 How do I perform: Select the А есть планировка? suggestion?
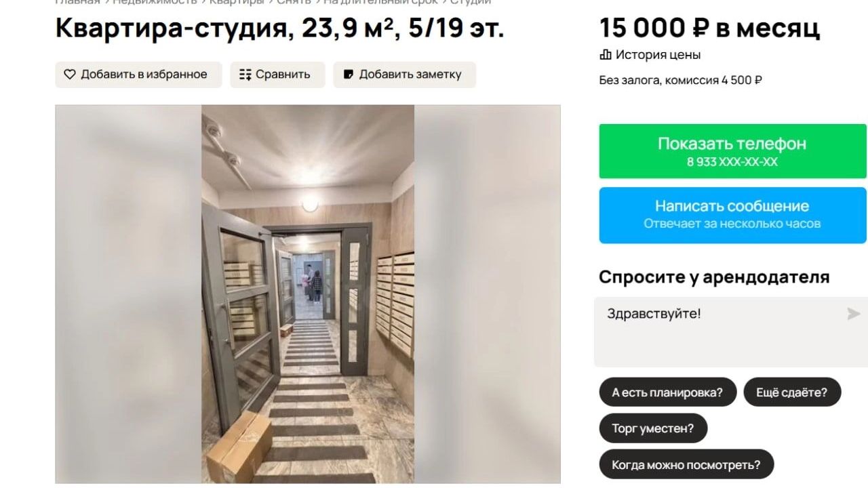[667, 392]
